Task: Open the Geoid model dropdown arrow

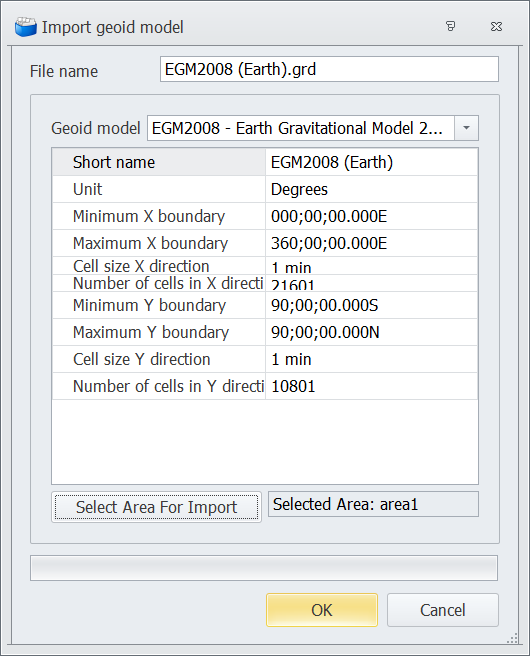Action: (466, 128)
